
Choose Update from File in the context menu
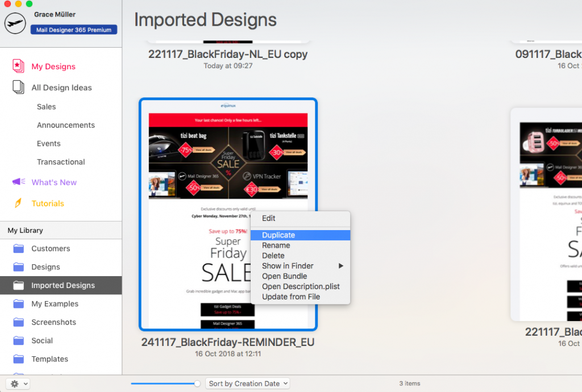pos(300,297)
